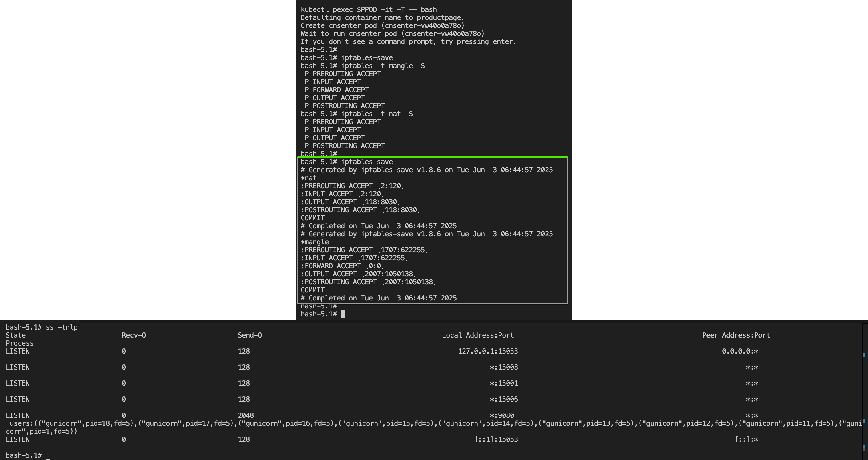Click the 'ss -tnlp' command text
Screen dimensions: 868x460
click(x=62, y=327)
